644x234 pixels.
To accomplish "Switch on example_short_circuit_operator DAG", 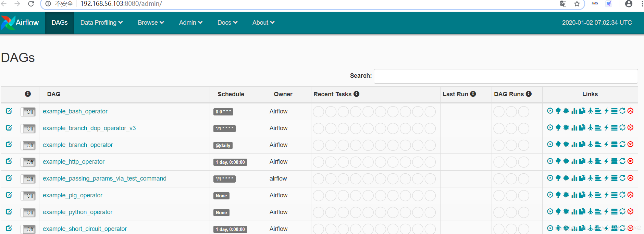I will 28,229.
